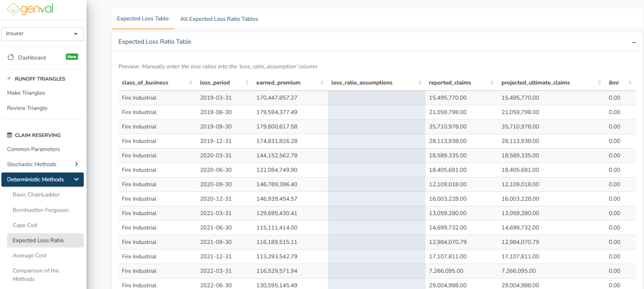644x289 pixels.
Task: Switch to All Expected Loss Ratio Tables tab
Action: pos(219,19)
